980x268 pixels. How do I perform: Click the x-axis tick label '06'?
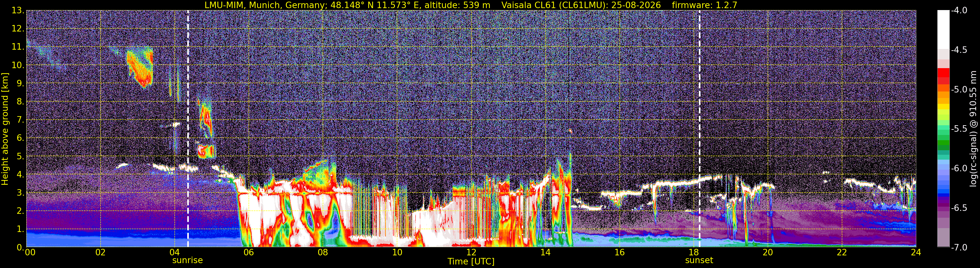click(x=249, y=252)
